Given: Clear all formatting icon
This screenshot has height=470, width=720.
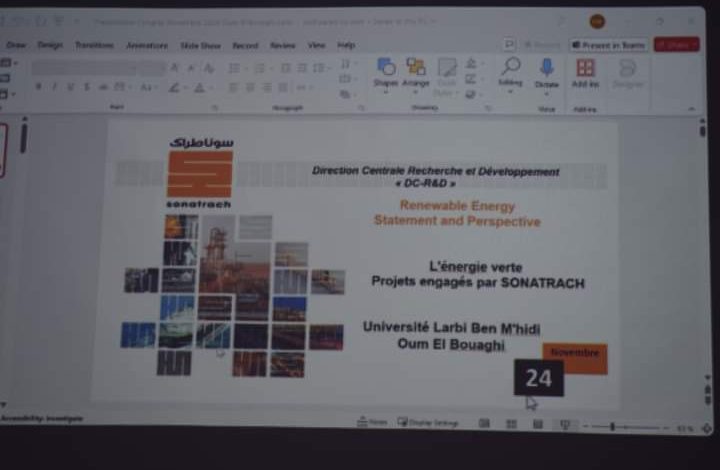Looking at the screenshot, I should (x=209, y=68).
